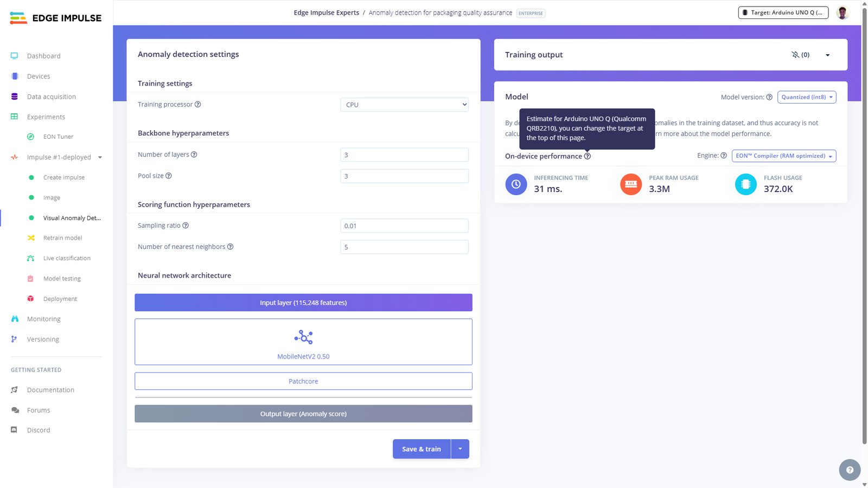Click On-device performance help icon
868x488 pixels.
[587, 156]
